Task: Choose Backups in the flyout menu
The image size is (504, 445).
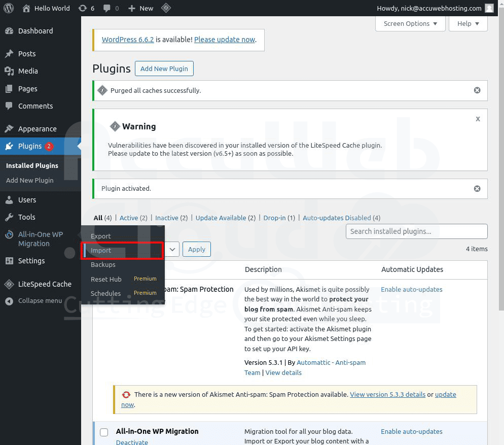Action: point(103,265)
